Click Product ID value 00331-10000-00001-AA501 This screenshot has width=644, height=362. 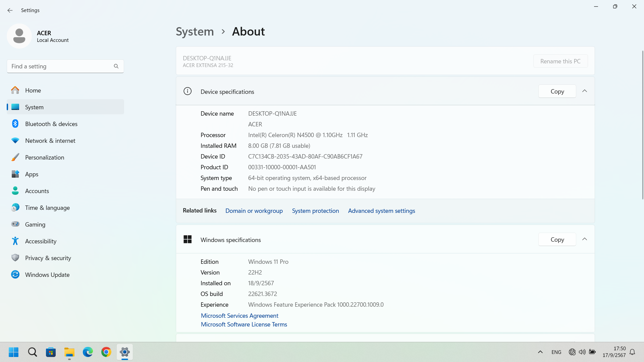coord(282,167)
